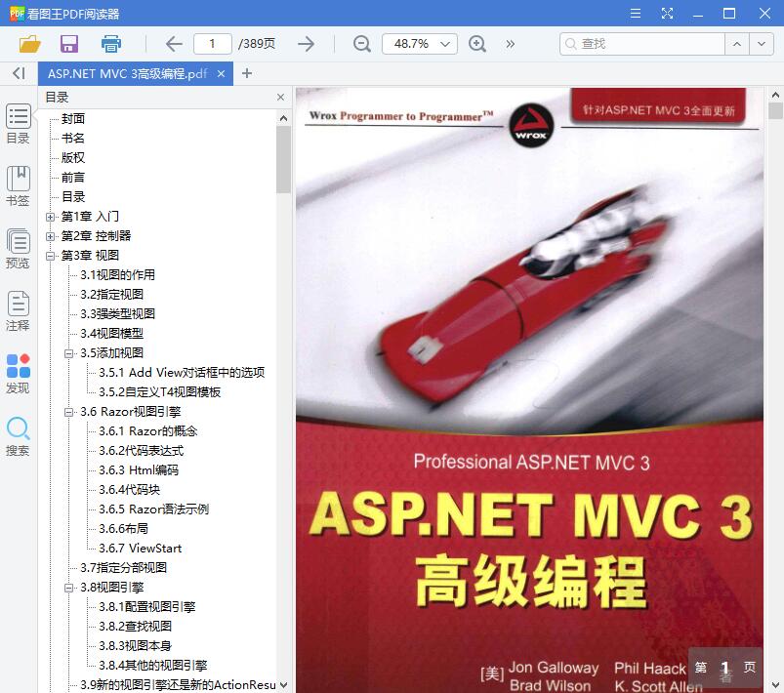This screenshot has height=693, width=784.
Task: Zoom in with the plus magnifier
Action: tap(477, 44)
